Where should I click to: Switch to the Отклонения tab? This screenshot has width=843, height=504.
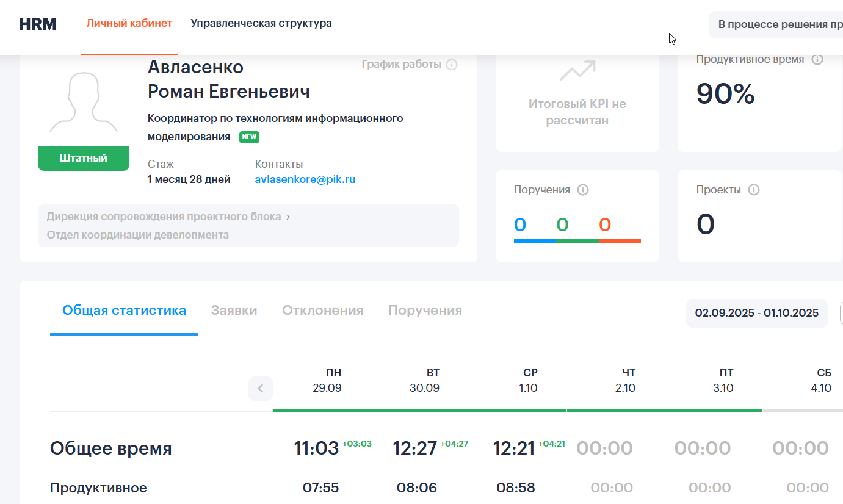tap(322, 311)
